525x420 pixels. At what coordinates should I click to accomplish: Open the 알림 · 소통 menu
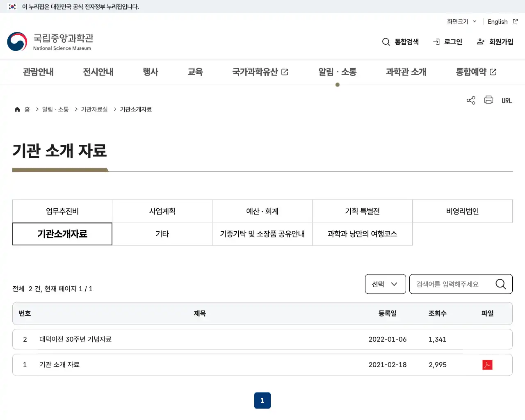click(x=337, y=72)
